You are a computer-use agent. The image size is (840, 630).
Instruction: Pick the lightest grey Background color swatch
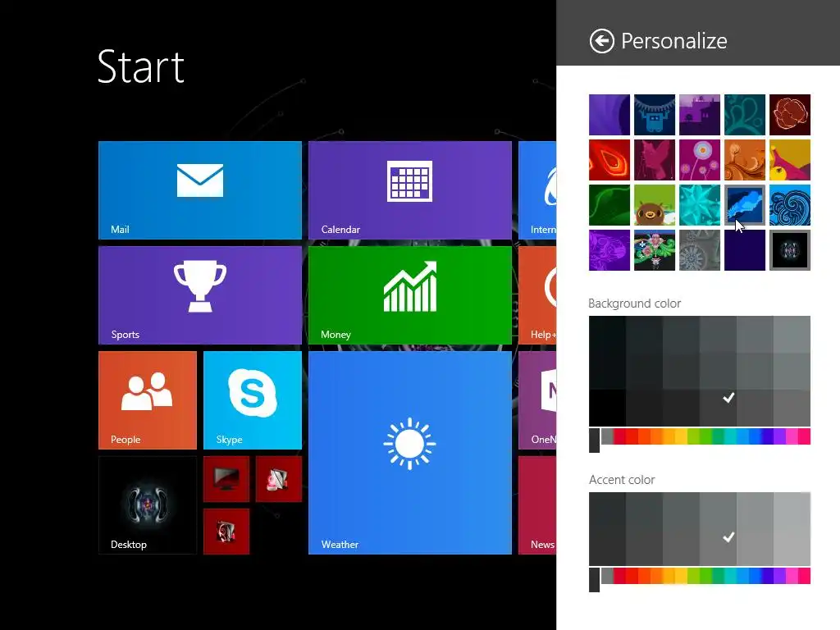[792, 335]
